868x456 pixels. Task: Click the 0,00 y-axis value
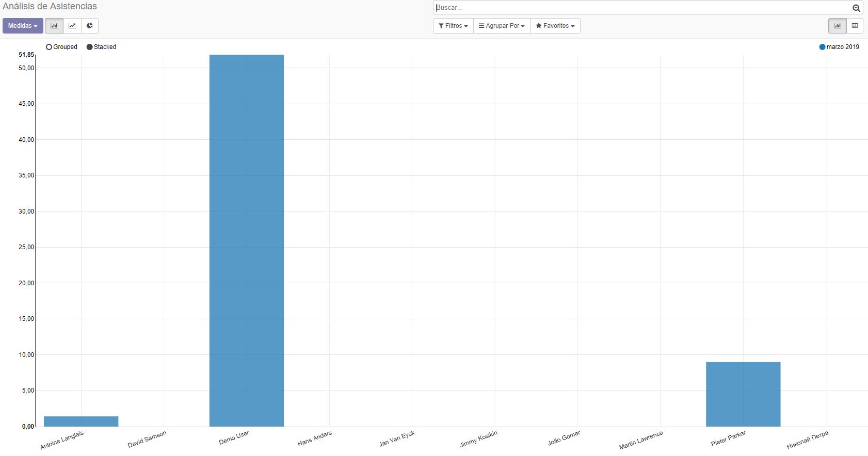(x=28, y=427)
